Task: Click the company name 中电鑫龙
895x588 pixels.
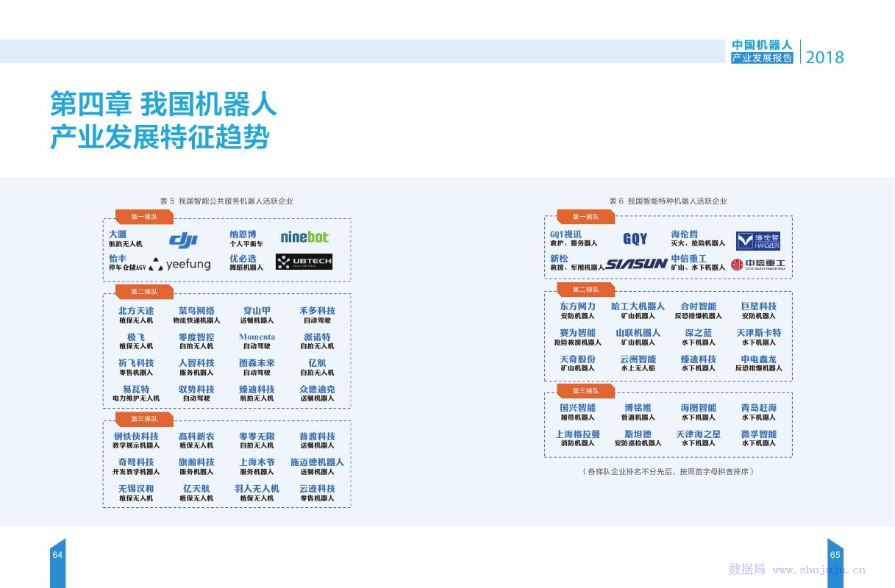Action: tap(758, 359)
